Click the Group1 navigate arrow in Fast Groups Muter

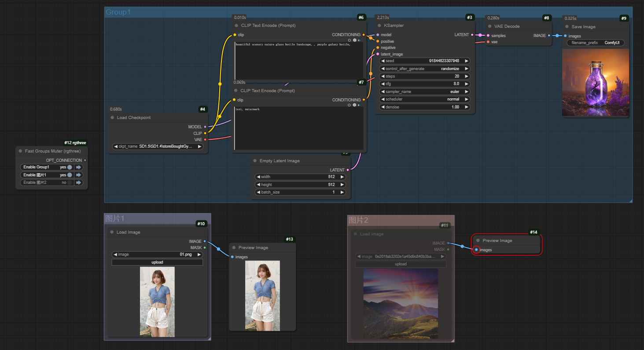pyautogui.click(x=79, y=167)
